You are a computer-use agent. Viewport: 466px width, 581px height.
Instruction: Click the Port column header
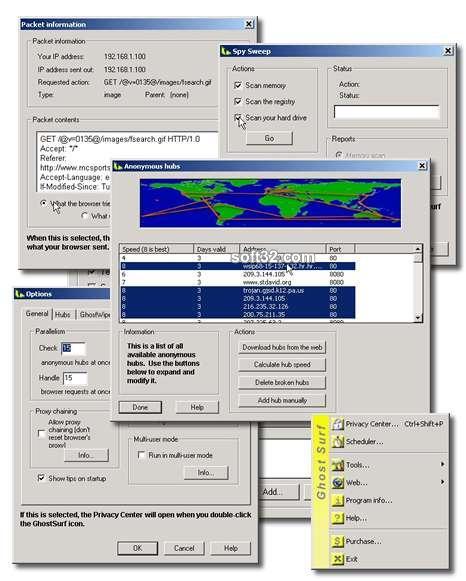tap(340, 249)
